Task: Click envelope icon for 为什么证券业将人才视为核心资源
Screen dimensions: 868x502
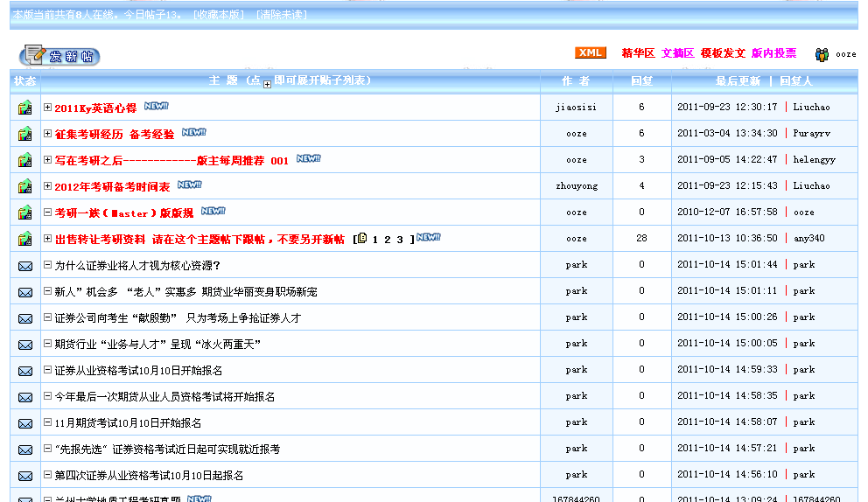Action: click(25, 266)
